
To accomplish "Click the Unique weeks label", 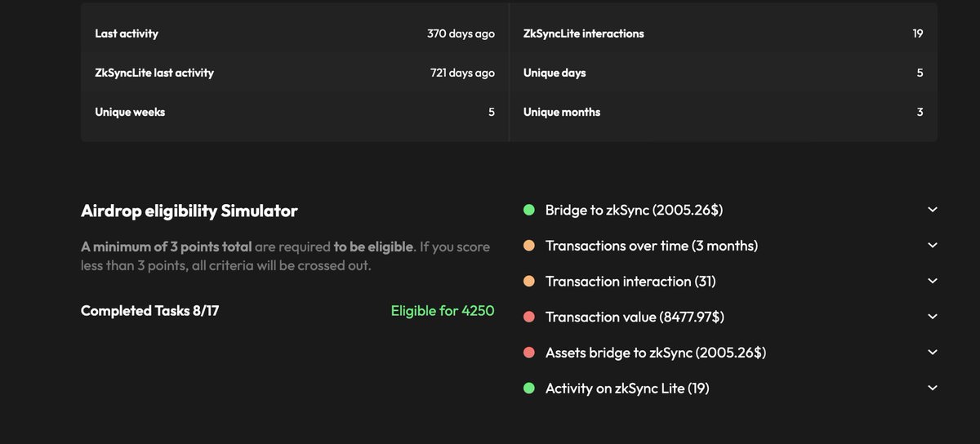I will [130, 112].
